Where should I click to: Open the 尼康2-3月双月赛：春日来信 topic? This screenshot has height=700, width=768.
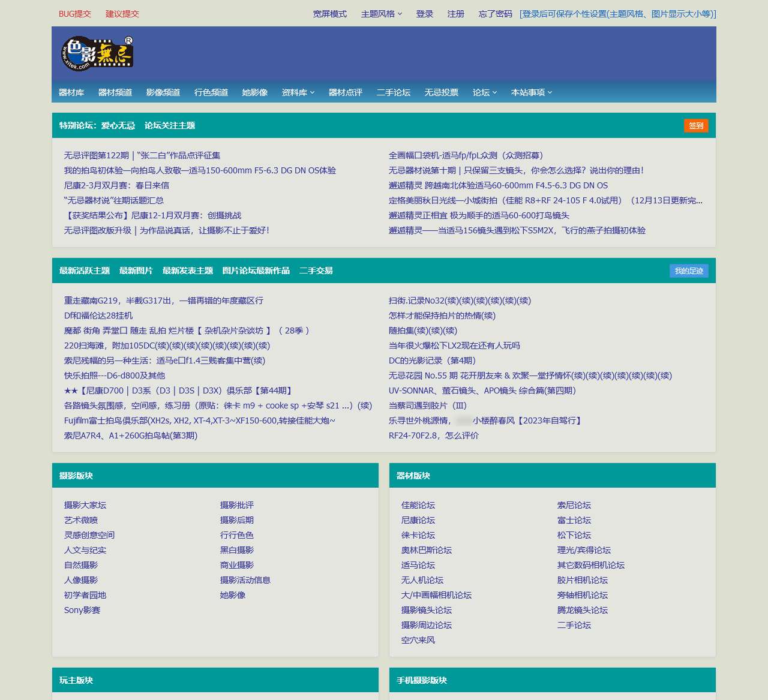tap(116, 185)
